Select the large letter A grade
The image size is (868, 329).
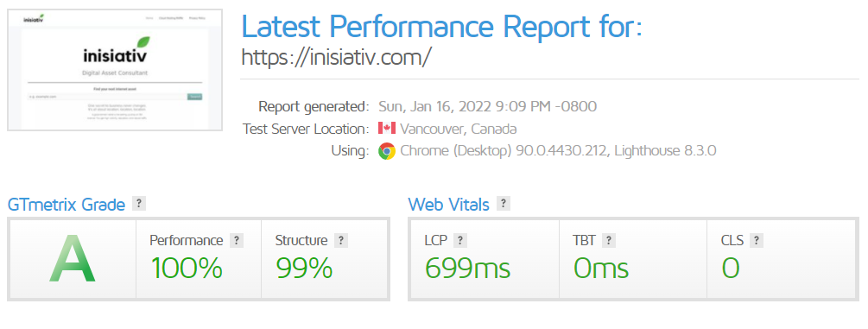72,259
